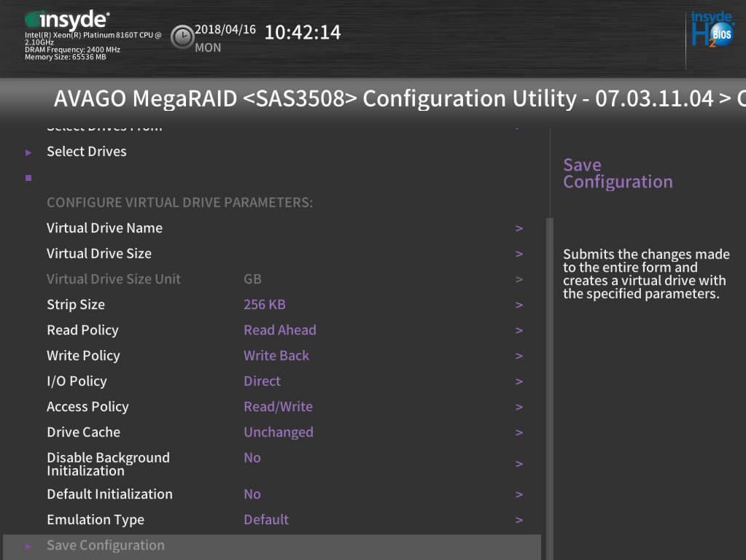Toggle Default Initialization value No
The height and width of the screenshot is (560, 746).
click(x=252, y=494)
